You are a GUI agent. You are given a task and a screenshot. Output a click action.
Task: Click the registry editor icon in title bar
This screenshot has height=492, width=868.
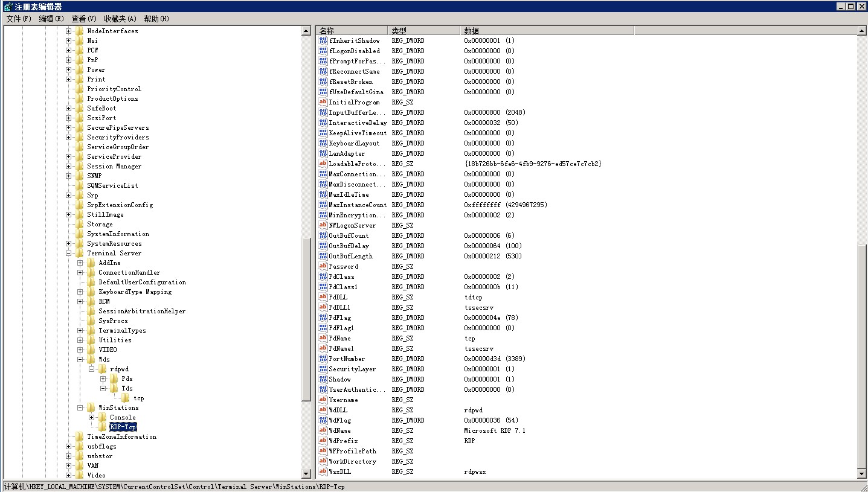click(x=7, y=6)
